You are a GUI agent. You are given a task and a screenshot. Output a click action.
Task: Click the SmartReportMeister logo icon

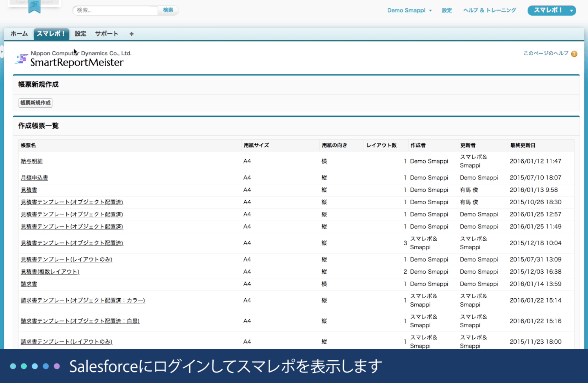pyautogui.click(x=21, y=59)
